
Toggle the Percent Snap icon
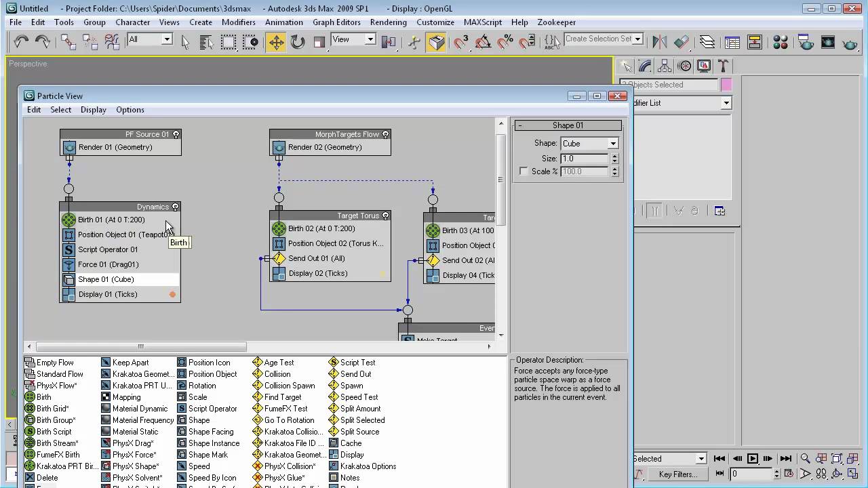[505, 42]
